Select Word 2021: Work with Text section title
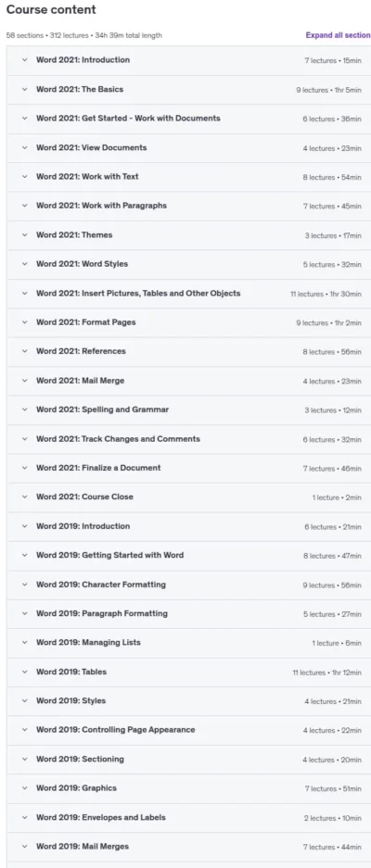 pyautogui.click(x=87, y=177)
